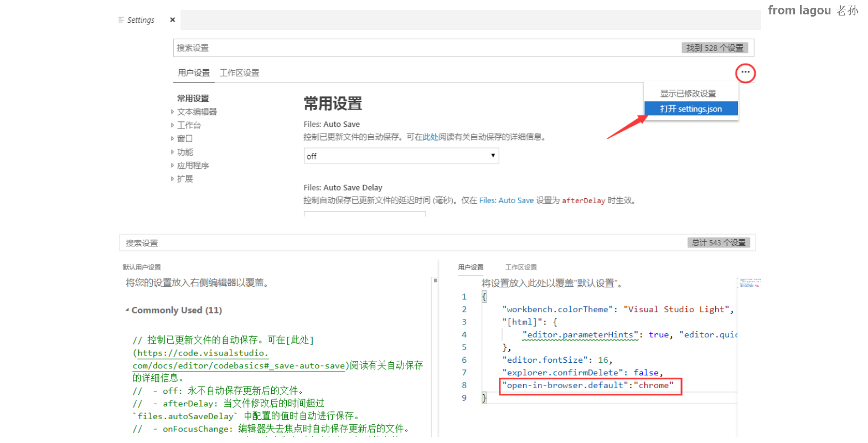Switch to lower 用户设置 editor tab
The width and height of the screenshot is (868, 443).
pos(471,267)
